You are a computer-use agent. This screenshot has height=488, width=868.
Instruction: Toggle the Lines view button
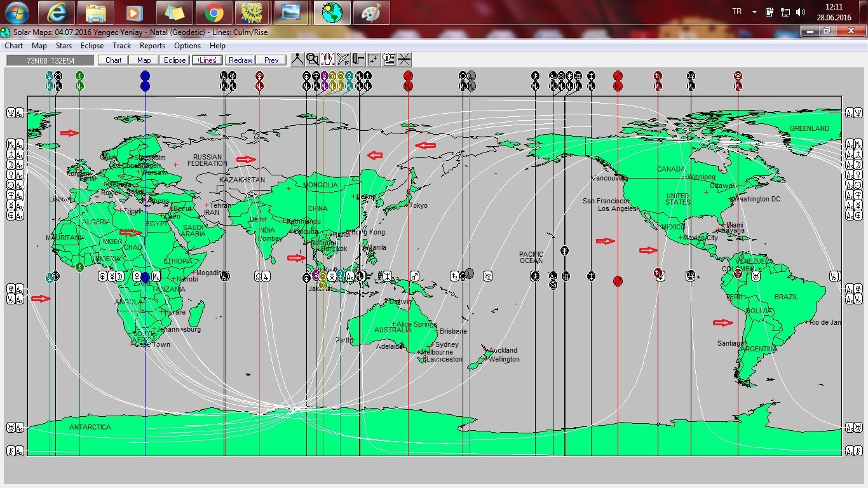[207, 60]
